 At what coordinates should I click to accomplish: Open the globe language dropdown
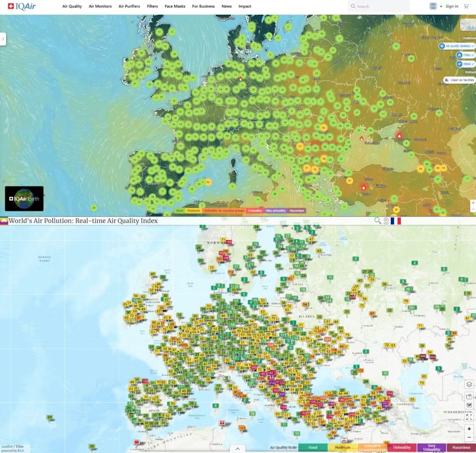(435, 6)
